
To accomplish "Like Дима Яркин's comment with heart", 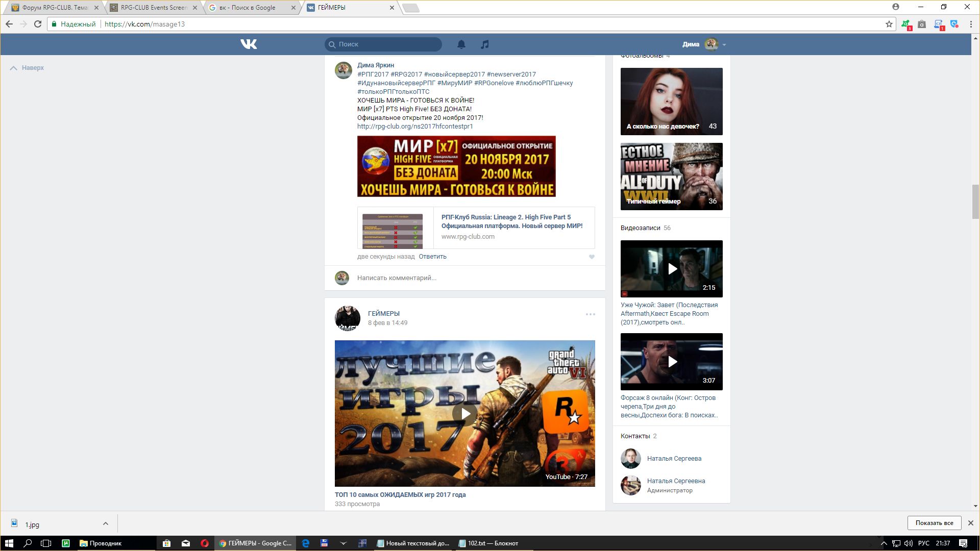I will [x=592, y=257].
